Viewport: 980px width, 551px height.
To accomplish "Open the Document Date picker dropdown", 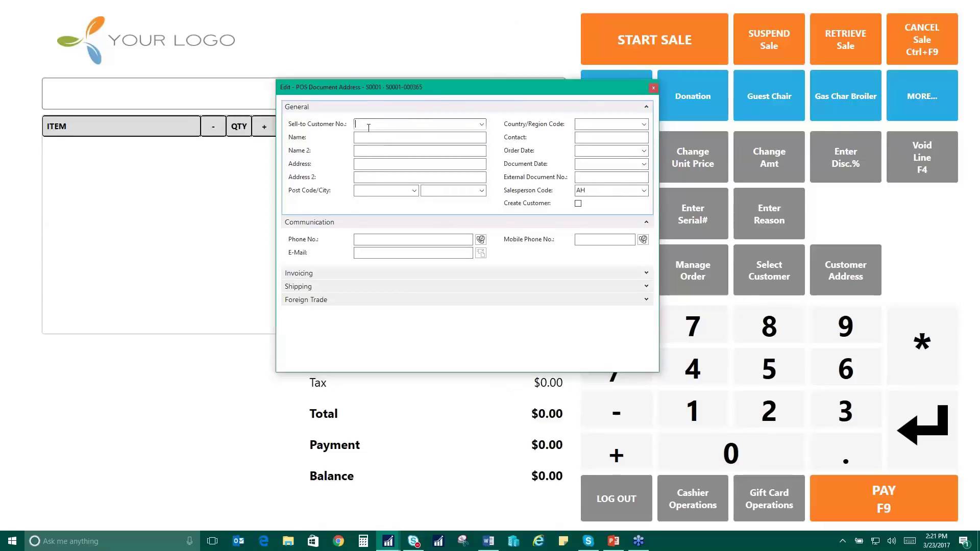I will pyautogui.click(x=643, y=164).
